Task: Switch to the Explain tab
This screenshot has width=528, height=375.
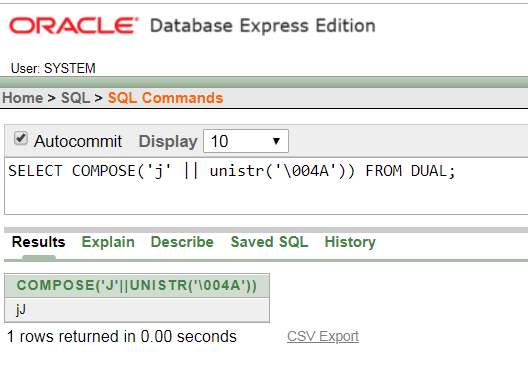Action: [x=108, y=242]
